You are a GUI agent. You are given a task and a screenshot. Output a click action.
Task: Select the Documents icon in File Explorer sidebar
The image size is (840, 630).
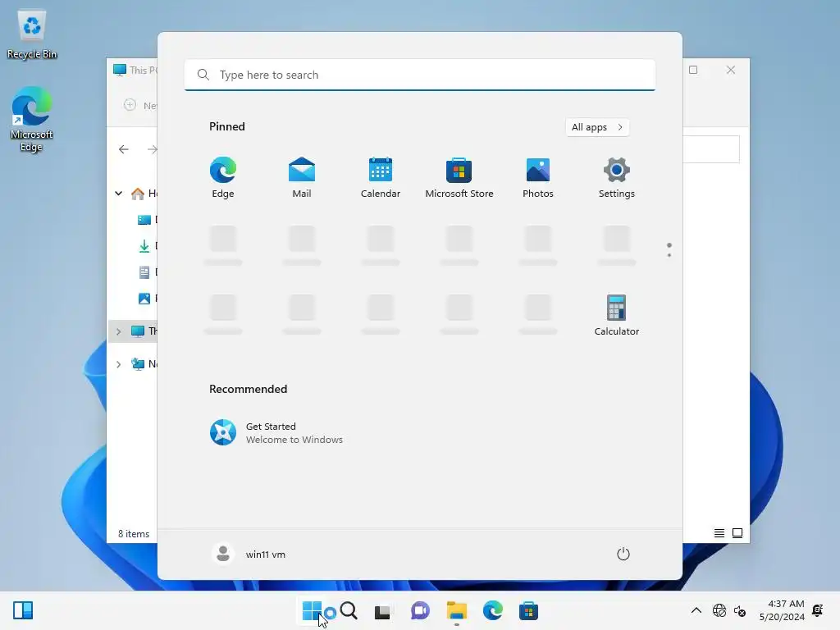[144, 272]
